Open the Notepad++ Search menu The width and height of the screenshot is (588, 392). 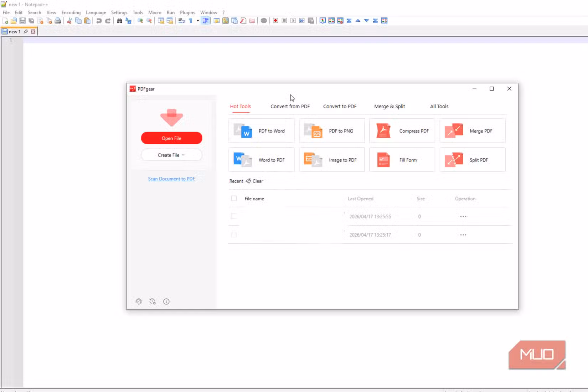point(35,12)
